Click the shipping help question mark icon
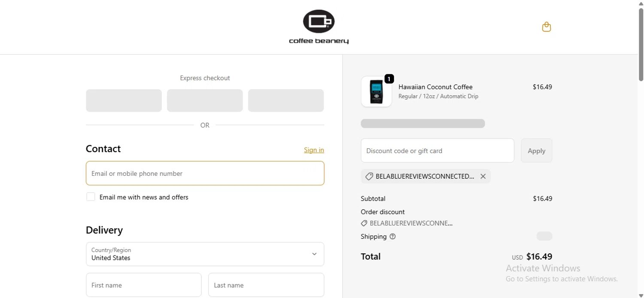The height and width of the screenshot is (298, 644). pos(392,236)
